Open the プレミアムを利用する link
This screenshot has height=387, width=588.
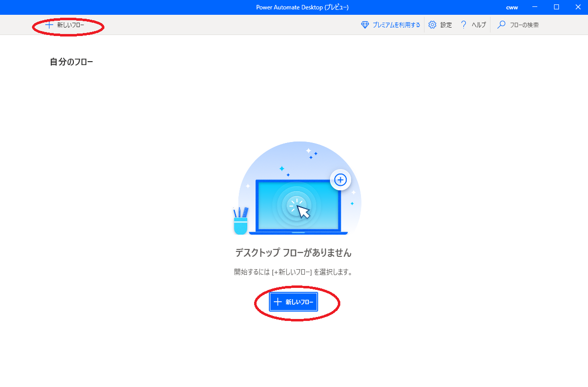396,25
